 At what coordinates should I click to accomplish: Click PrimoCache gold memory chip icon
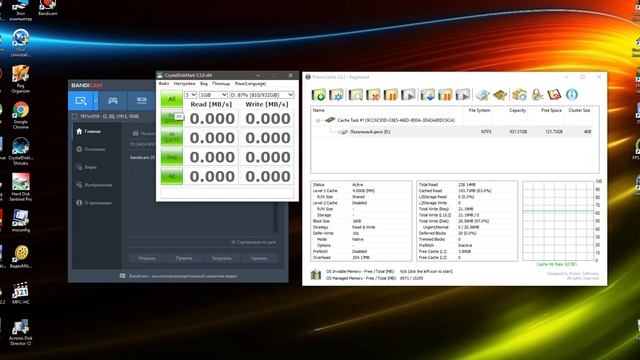(x=500, y=95)
